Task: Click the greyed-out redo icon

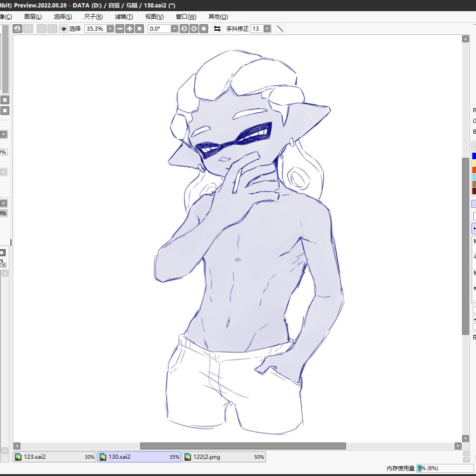Action: coord(28,28)
